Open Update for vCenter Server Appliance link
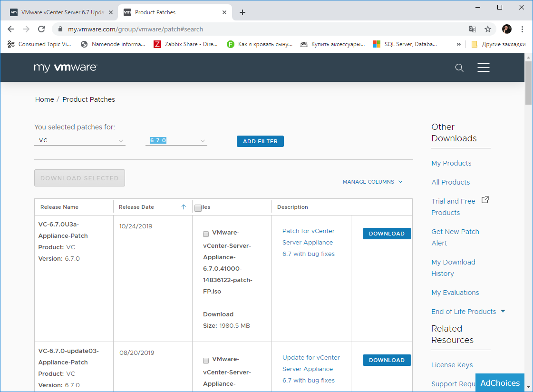 click(310, 369)
